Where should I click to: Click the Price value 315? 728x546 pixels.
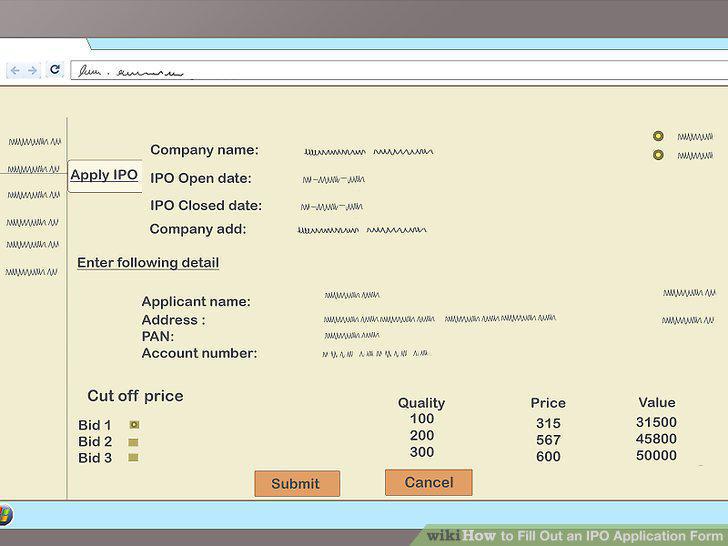tap(548, 423)
